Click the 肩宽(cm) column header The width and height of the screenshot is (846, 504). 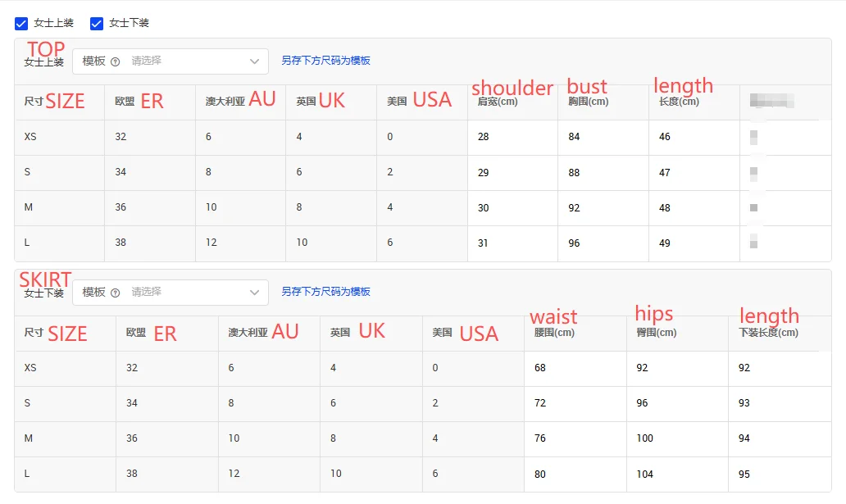tap(498, 102)
